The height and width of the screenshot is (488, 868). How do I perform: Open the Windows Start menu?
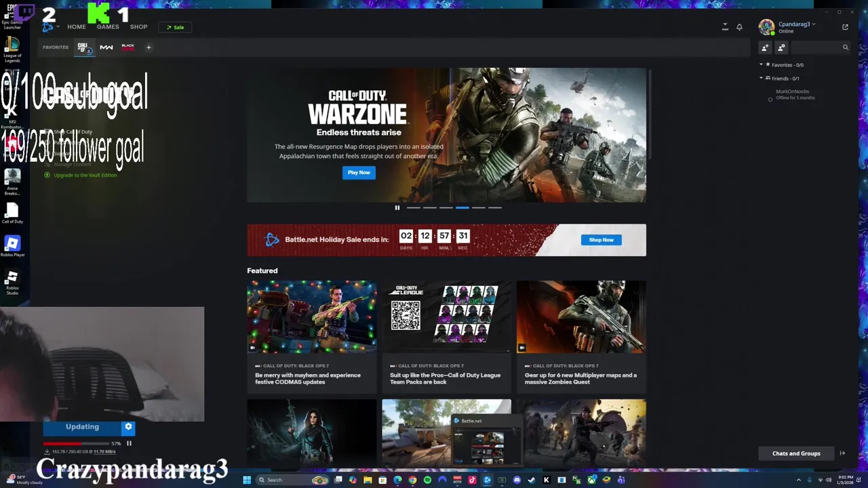tap(248, 480)
